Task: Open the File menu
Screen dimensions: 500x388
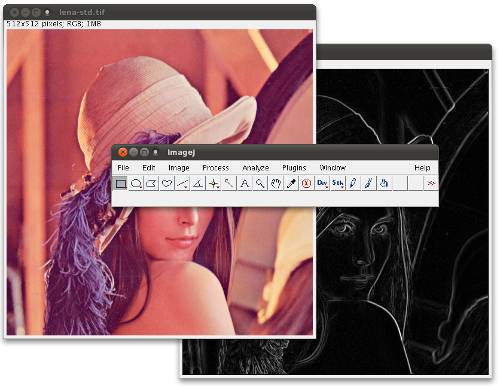Action: (123, 168)
